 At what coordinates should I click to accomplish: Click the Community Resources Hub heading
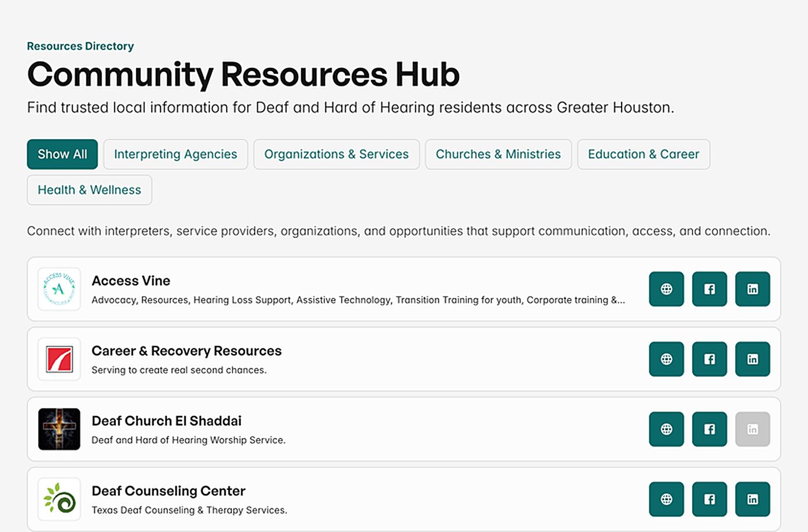pyautogui.click(x=244, y=74)
